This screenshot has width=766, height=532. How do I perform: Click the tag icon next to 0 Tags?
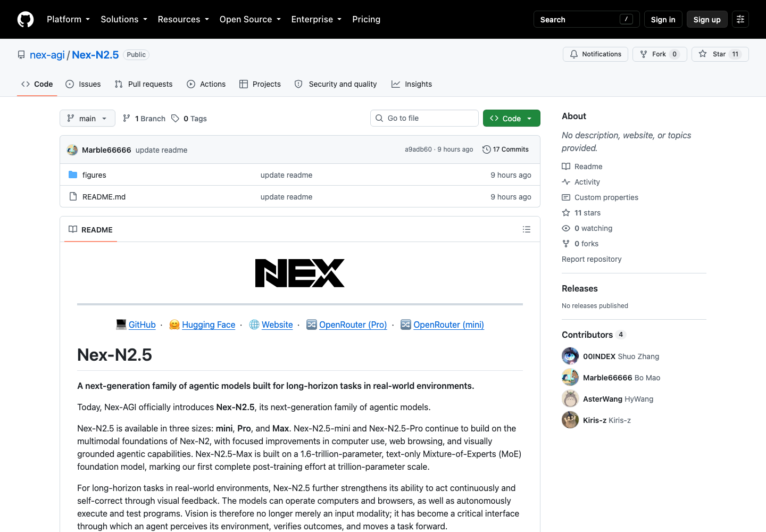[x=175, y=118]
